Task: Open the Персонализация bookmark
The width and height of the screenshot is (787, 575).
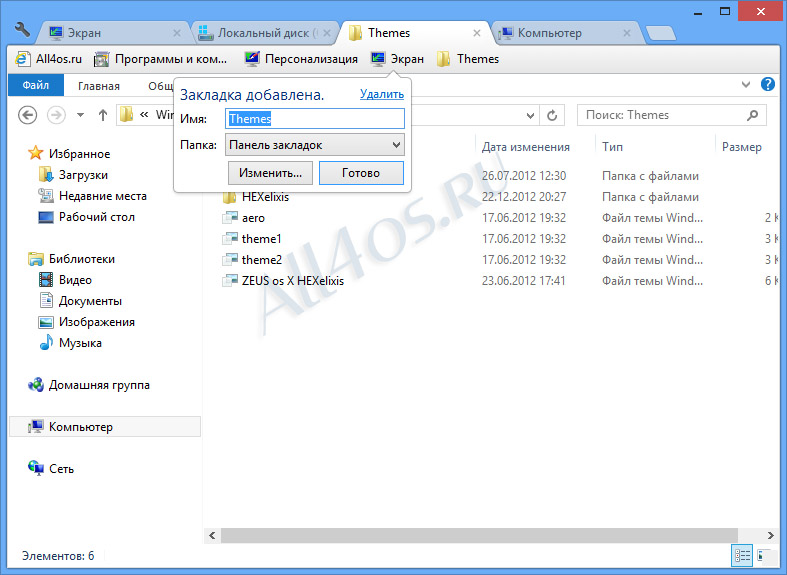Action: click(301, 59)
